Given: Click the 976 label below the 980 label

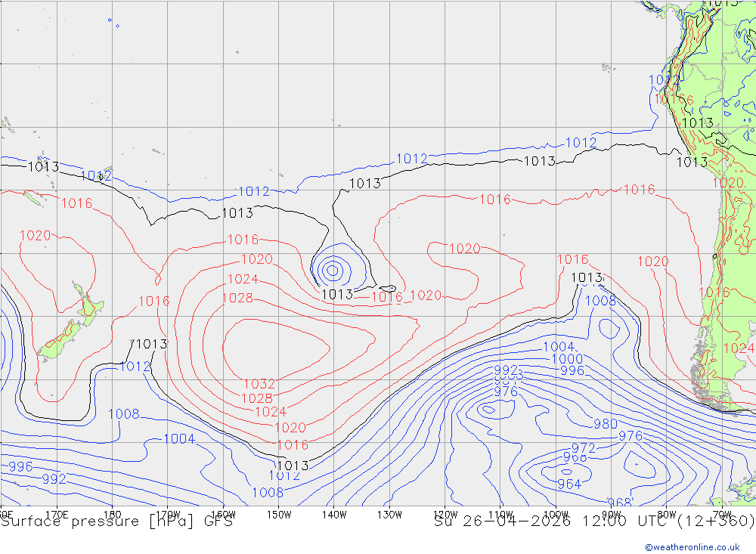Looking at the screenshot, I should click(x=631, y=436).
